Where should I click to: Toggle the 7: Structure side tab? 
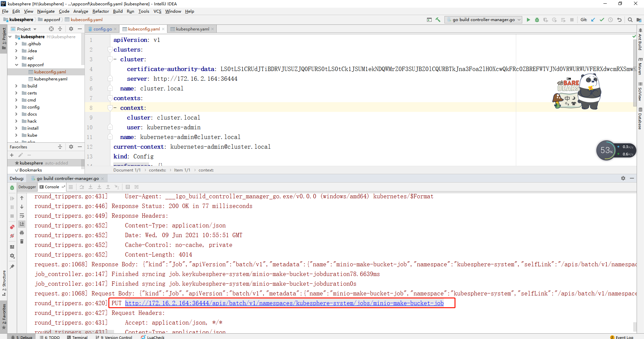click(x=4, y=283)
